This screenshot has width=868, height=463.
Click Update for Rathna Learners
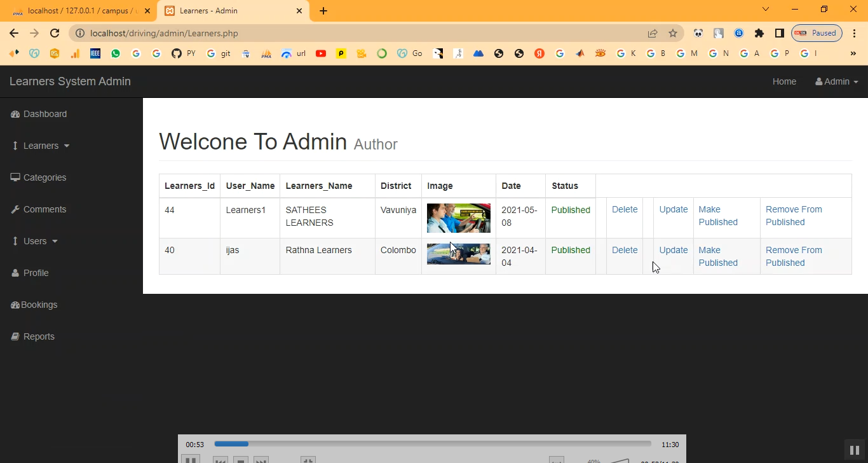673,250
